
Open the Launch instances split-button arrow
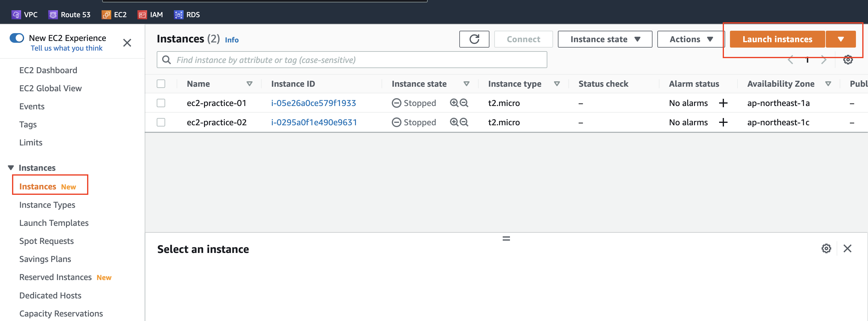[x=840, y=39]
